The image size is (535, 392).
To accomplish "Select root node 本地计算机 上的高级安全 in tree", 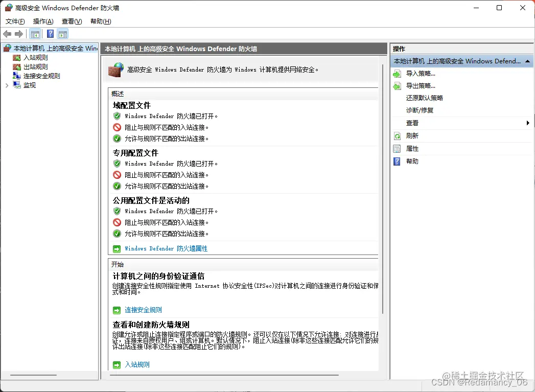I will (55, 49).
